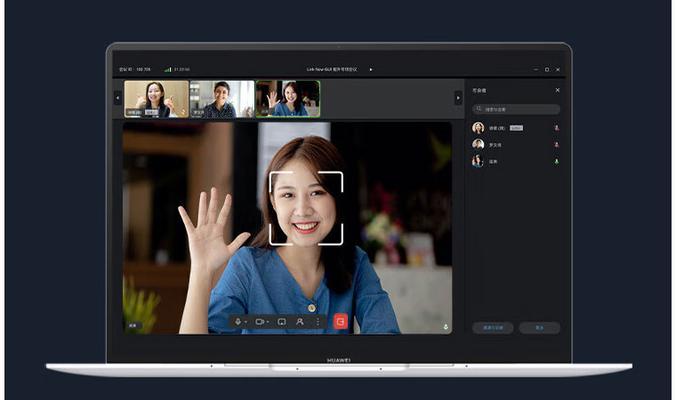Click the right button at participants panel bottom
Viewport: 676px width, 400px height.
[x=539, y=328]
